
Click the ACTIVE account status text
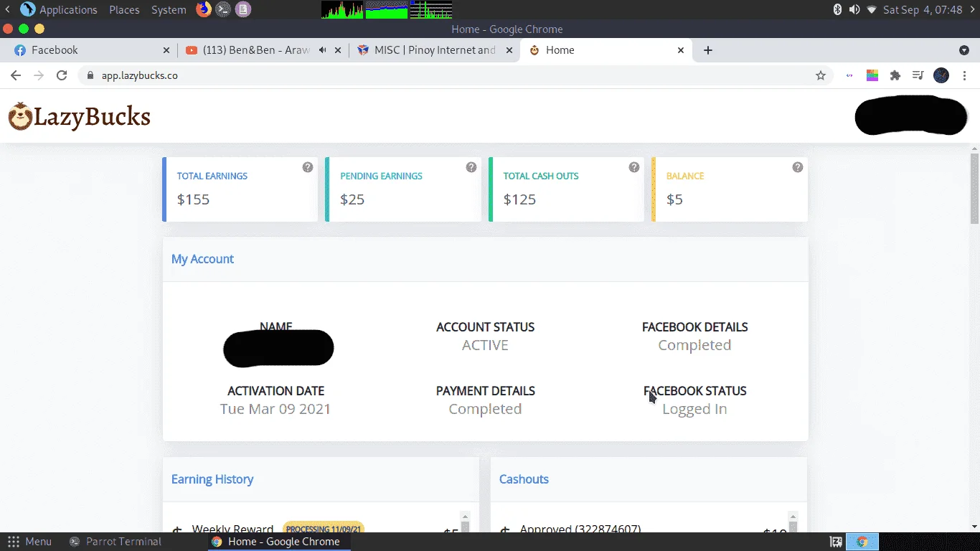485,345
